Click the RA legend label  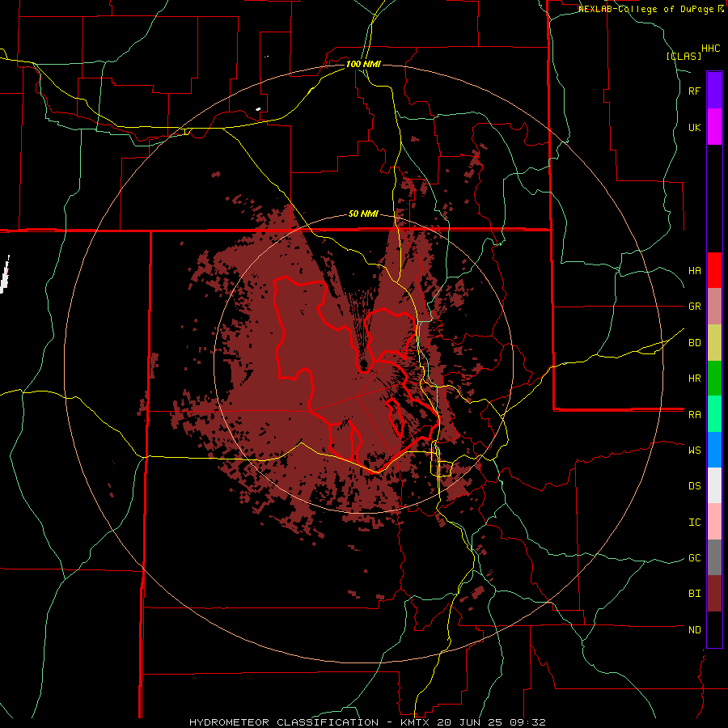click(694, 415)
